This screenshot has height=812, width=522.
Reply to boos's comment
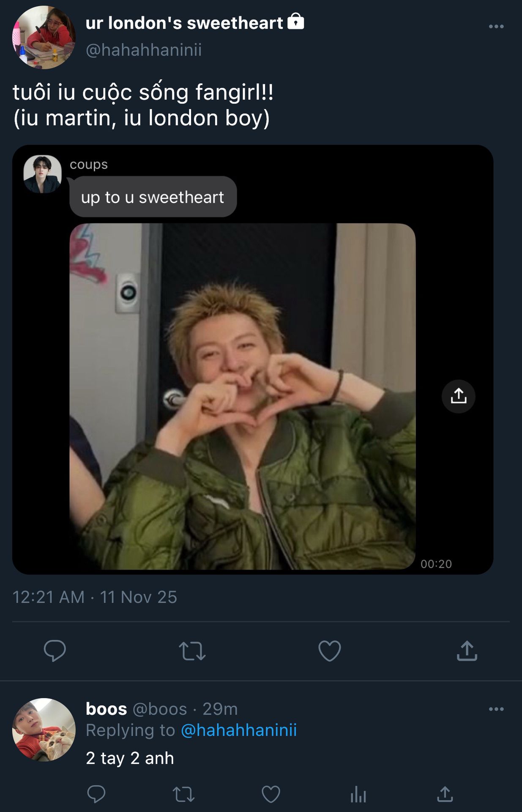[x=96, y=794]
